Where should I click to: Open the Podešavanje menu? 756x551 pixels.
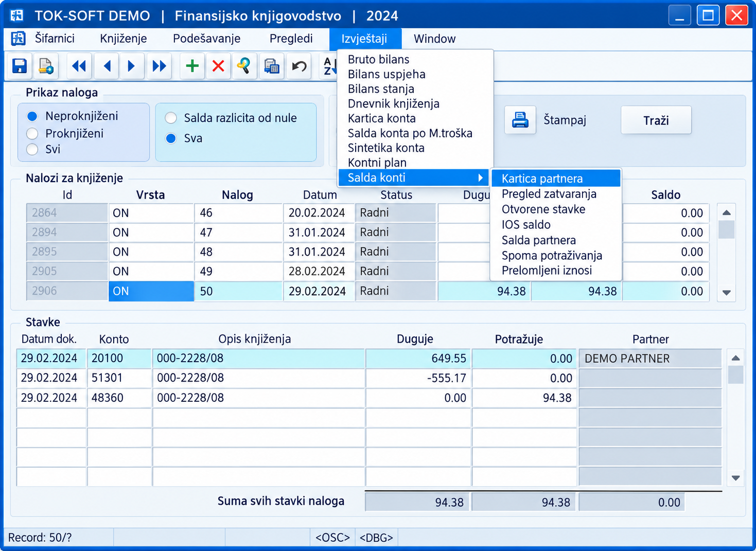point(206,39)
